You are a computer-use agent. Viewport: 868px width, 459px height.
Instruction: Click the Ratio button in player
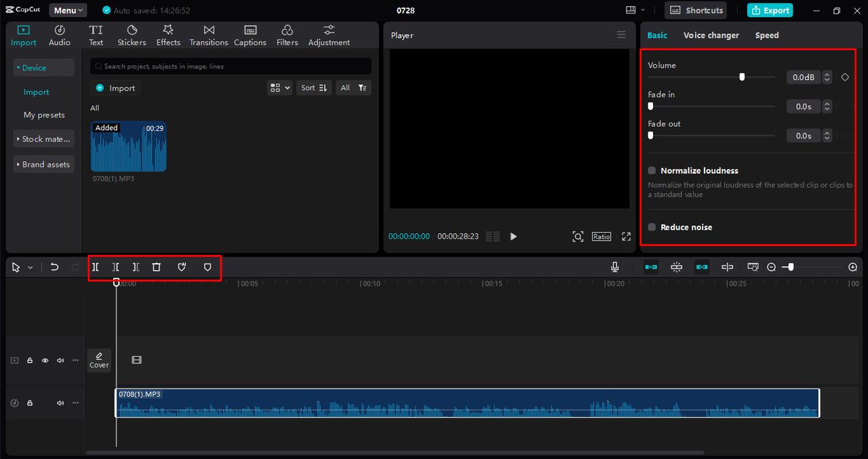[601, 237]
